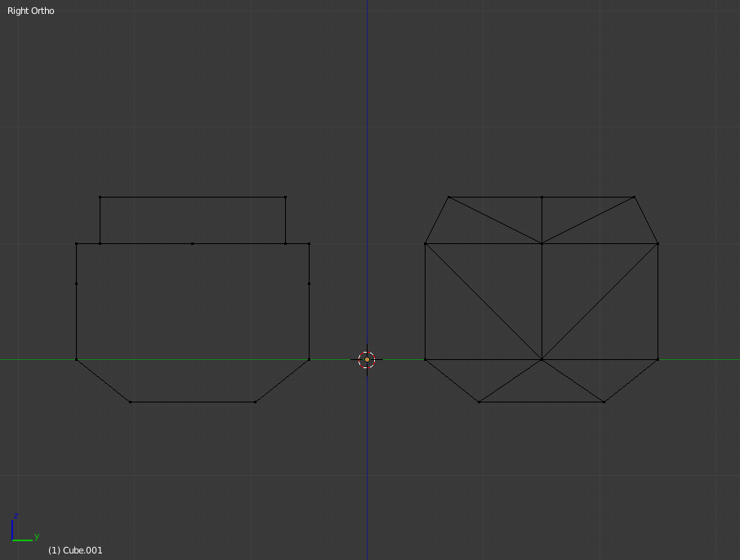The height and width of the screenshot is (560, 740).
Task: Select right mesh's bottom-right base vertex
Action: coord(604,402)
